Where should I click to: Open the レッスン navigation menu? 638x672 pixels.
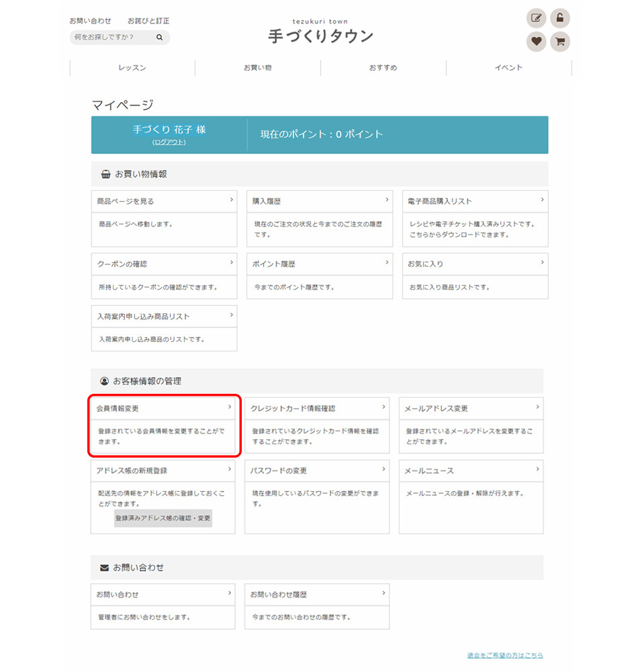coord(132,68)
